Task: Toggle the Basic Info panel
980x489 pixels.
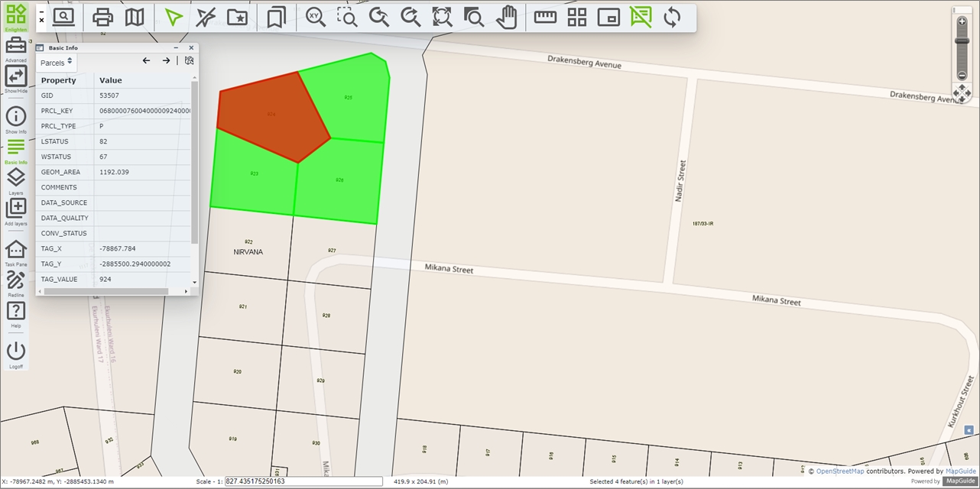Action: (15, 148)
